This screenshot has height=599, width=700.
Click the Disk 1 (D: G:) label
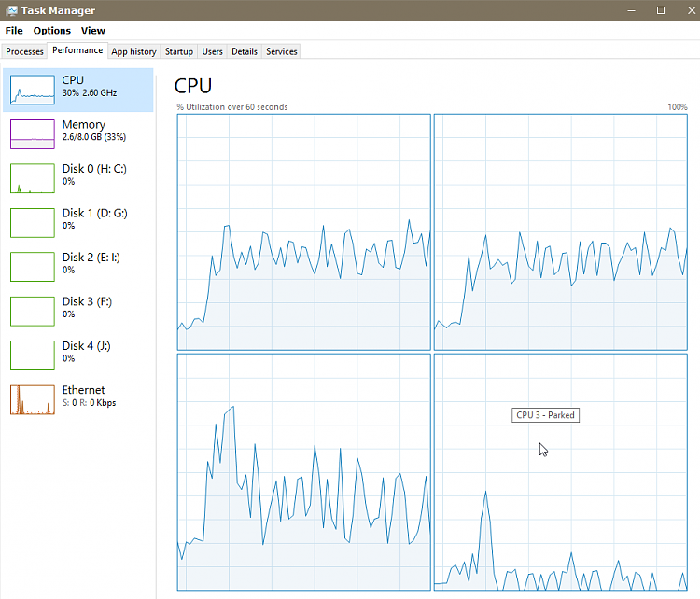click(x=94, y=213)
